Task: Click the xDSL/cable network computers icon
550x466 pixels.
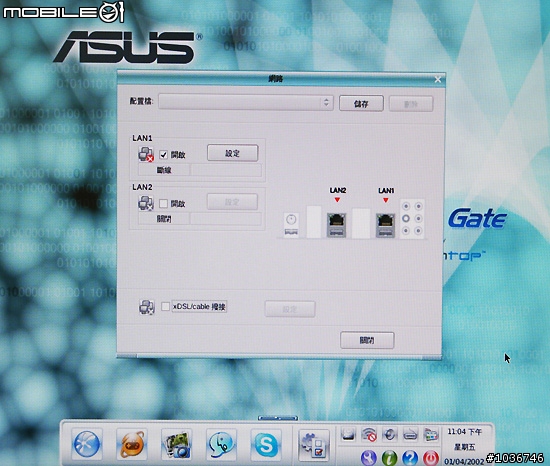Action: click(x=147, y=307)
